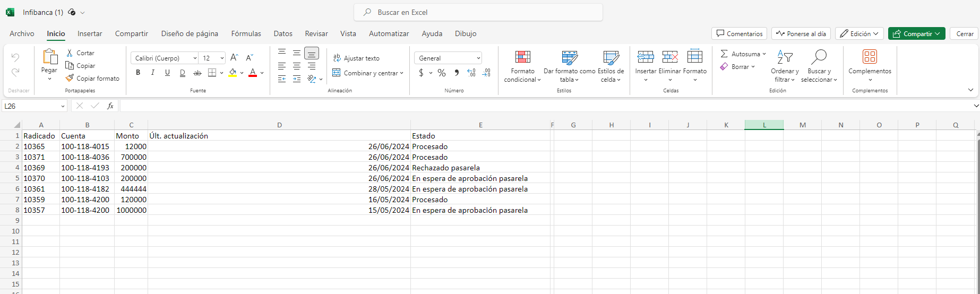Image resolution: width=980 pixels, height=294 pixels.
Task: Switch to the Datos ribbon tab
Action: pos(283,33)
